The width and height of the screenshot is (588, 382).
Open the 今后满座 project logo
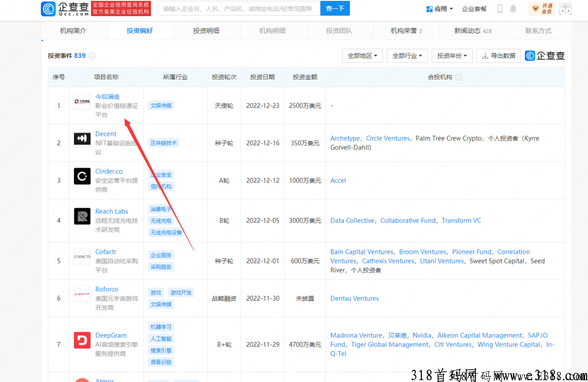[82, 101]
